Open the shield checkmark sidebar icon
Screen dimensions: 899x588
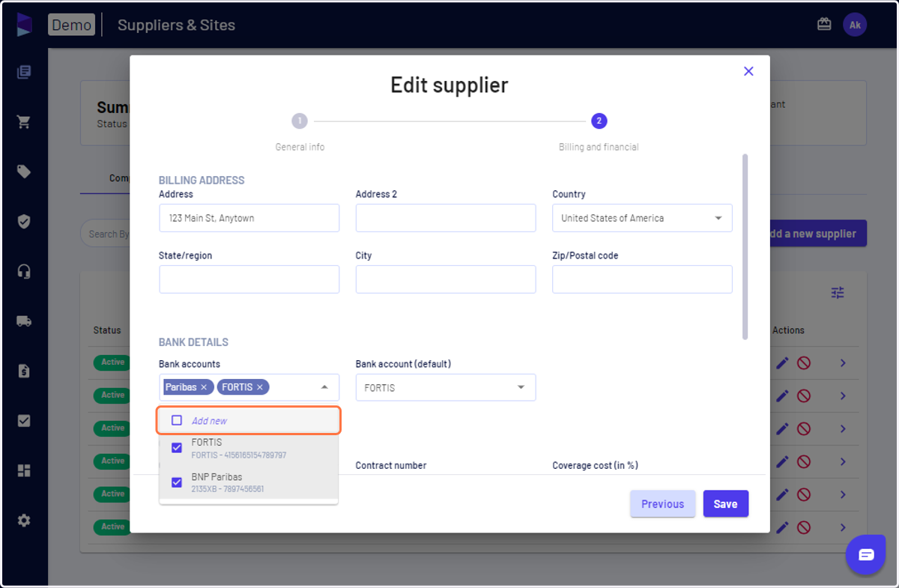(24, 222)
